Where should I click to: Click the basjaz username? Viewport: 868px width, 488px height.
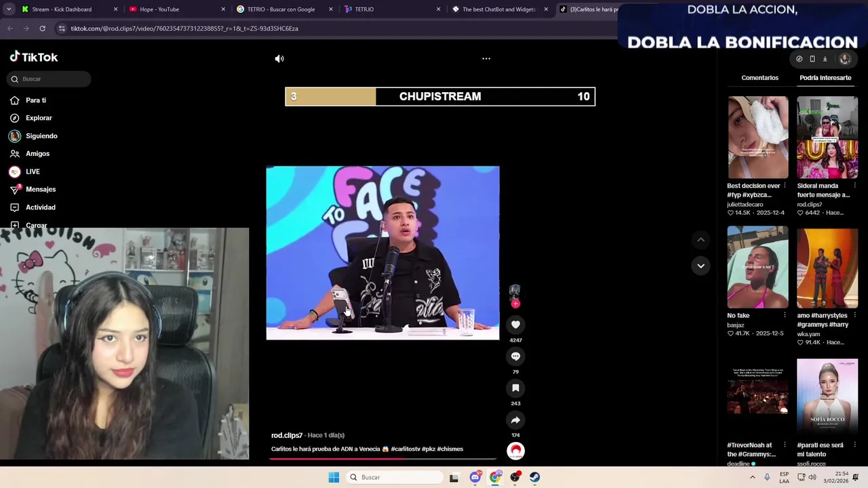click(735, 325)
